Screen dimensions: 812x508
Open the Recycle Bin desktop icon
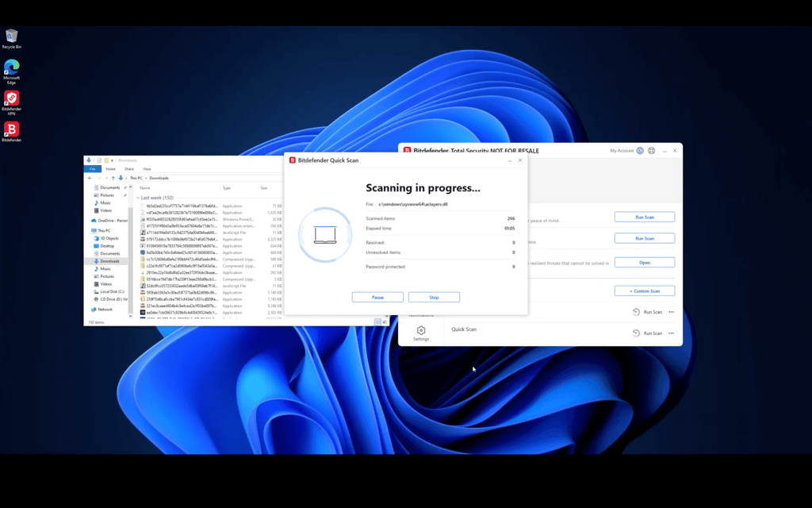click(11, 39)
